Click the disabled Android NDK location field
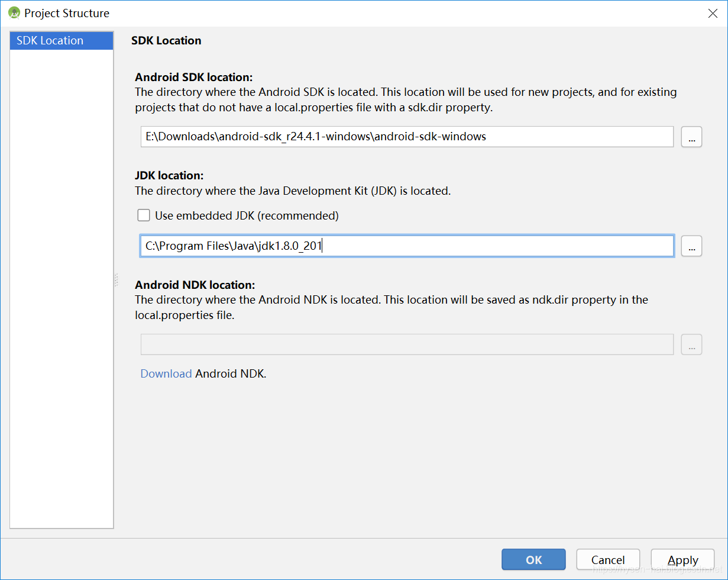Image resolution: width=728 pixels, height=580 pixels. coord(407,344)
